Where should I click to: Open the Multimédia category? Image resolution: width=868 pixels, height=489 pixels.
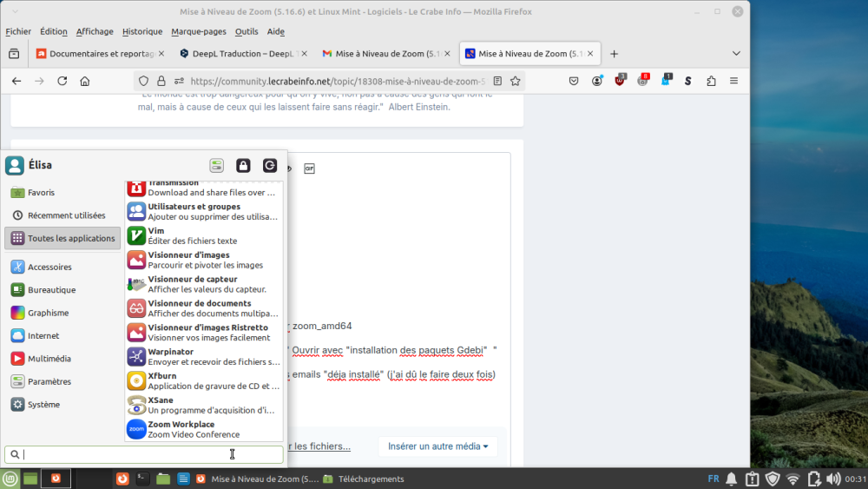pyautogui.click(x=62, y=359)
